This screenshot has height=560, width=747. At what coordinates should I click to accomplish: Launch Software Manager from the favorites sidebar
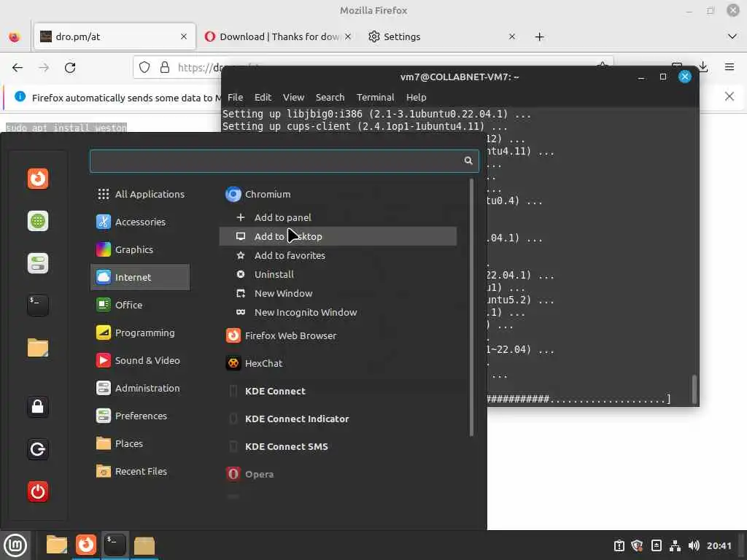click(38, 221)
